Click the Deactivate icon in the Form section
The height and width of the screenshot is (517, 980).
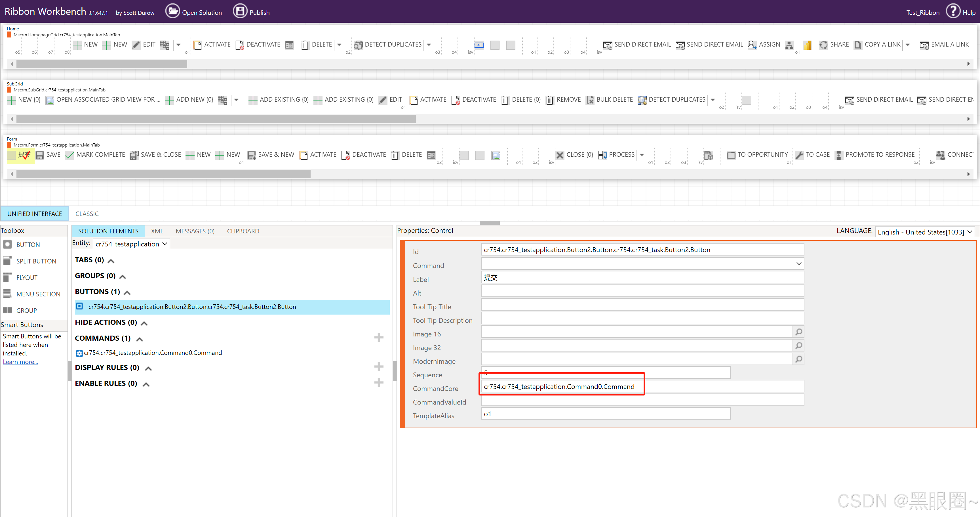point(346,155)
